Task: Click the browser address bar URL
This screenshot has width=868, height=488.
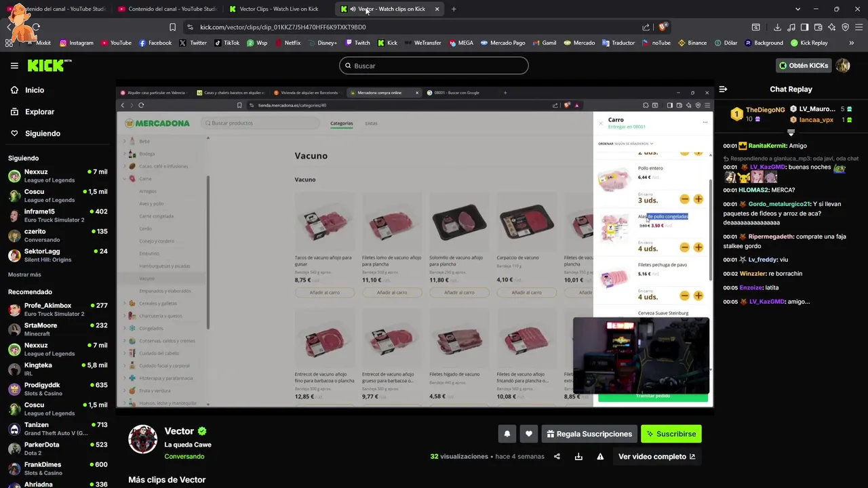Action: (x=283, y=27)
